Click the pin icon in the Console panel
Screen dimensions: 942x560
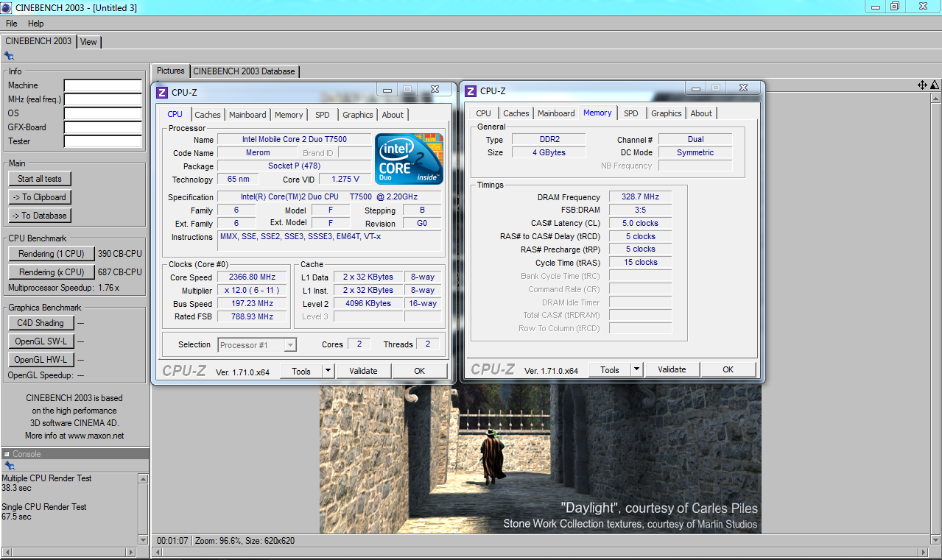(x=10, y=466)
